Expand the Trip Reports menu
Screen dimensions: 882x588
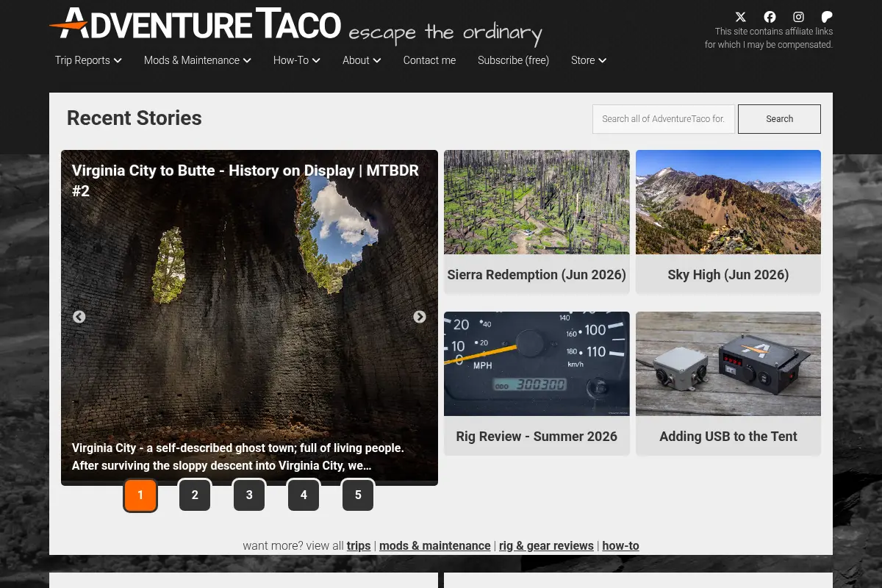click(88, 60)
